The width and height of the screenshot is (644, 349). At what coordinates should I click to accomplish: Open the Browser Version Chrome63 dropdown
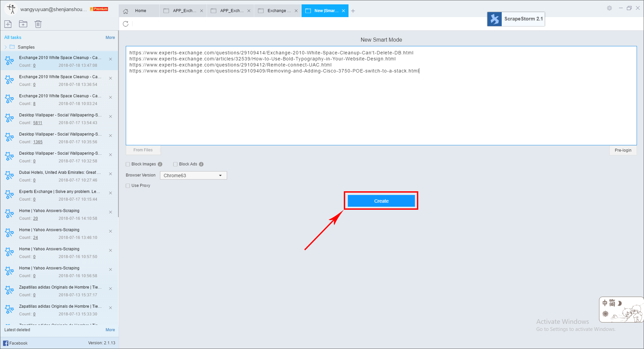coord(194,176)
